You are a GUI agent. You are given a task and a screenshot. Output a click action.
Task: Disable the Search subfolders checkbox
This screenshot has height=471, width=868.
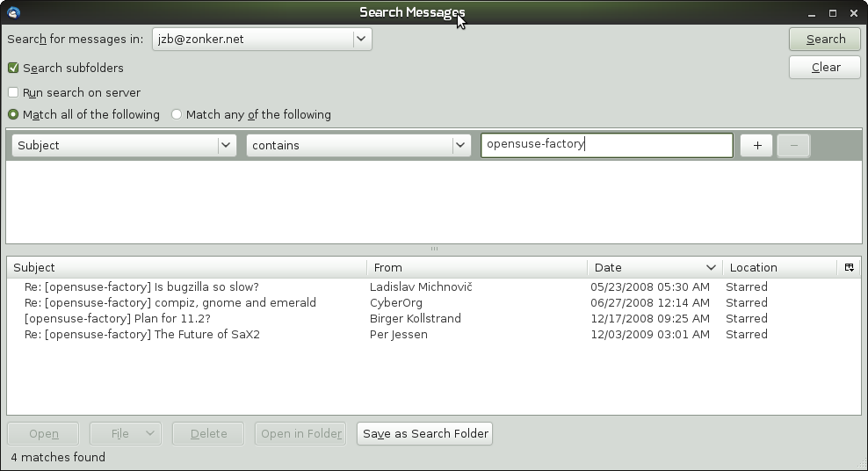pos(13,68)
